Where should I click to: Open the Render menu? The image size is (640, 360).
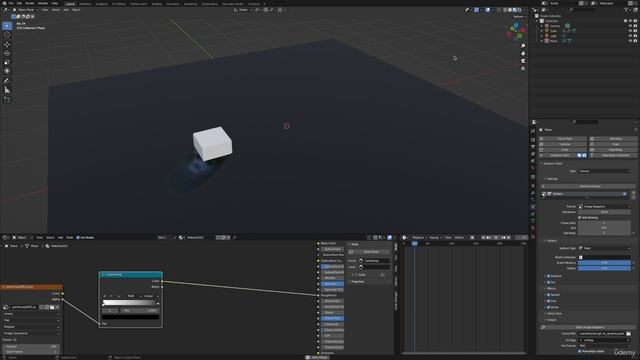coord(30,3)
